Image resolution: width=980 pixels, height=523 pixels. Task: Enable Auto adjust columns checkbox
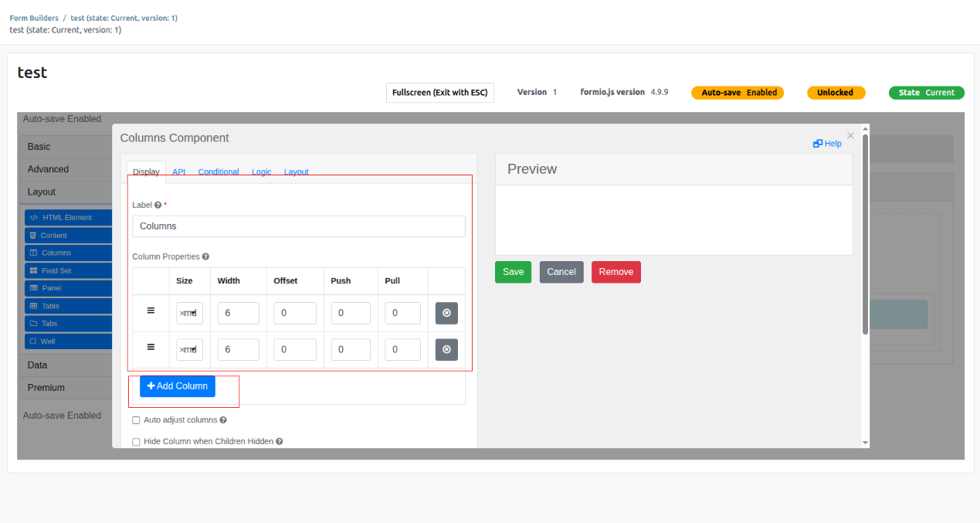[137, 420]
